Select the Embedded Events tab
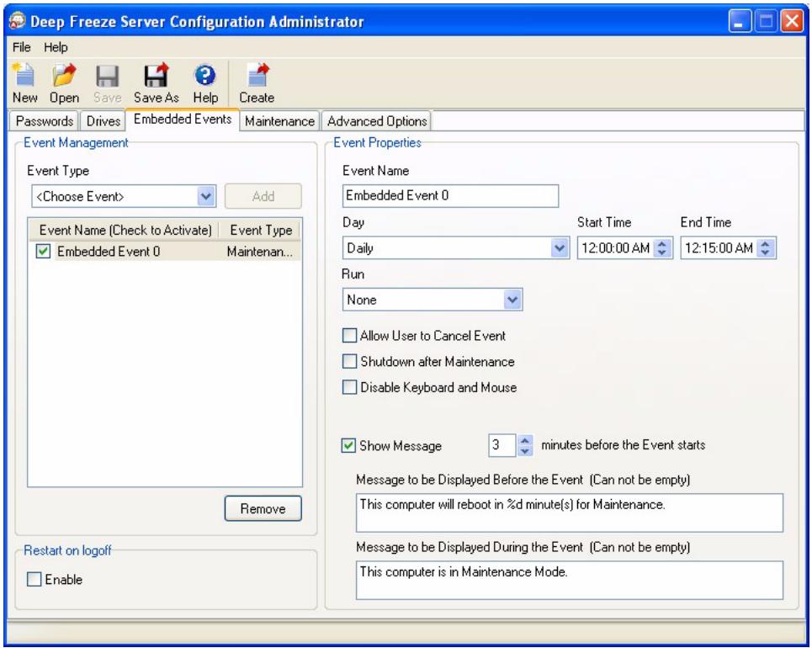The image size is (812, 648). click(x=183, y=120)
